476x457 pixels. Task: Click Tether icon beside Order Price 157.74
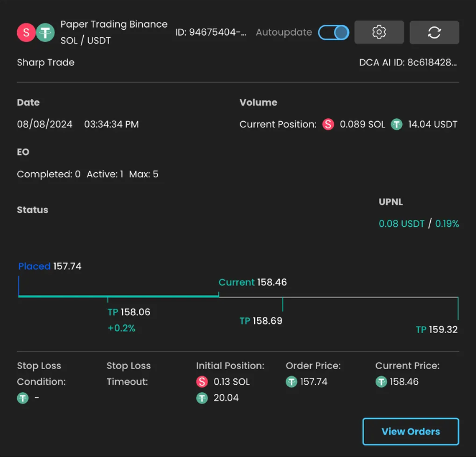[291, 382]
